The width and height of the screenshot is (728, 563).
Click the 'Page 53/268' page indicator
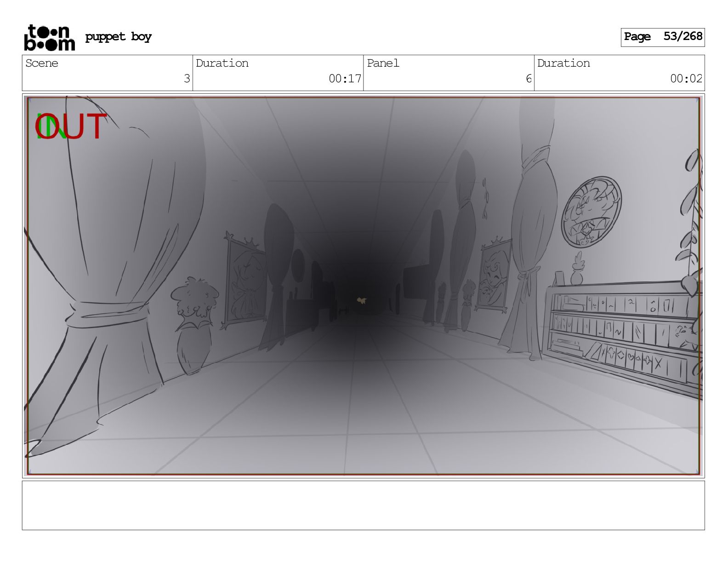[x=662, y=37]
